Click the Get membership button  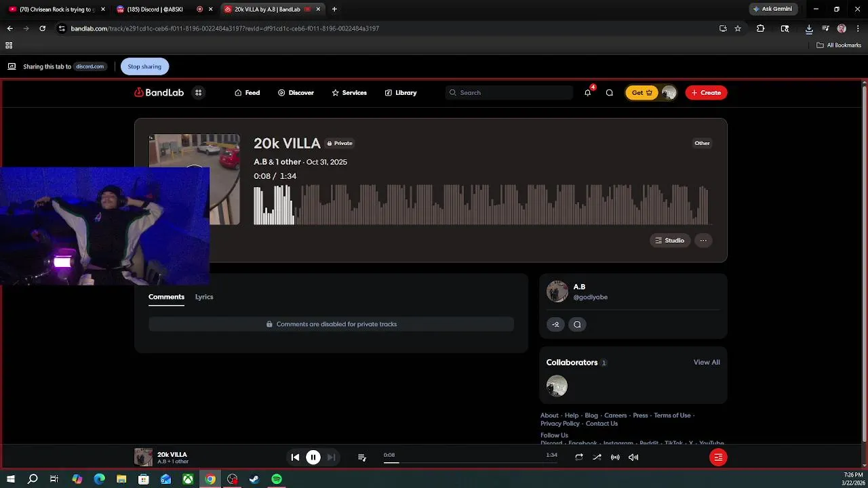point(642,93)
